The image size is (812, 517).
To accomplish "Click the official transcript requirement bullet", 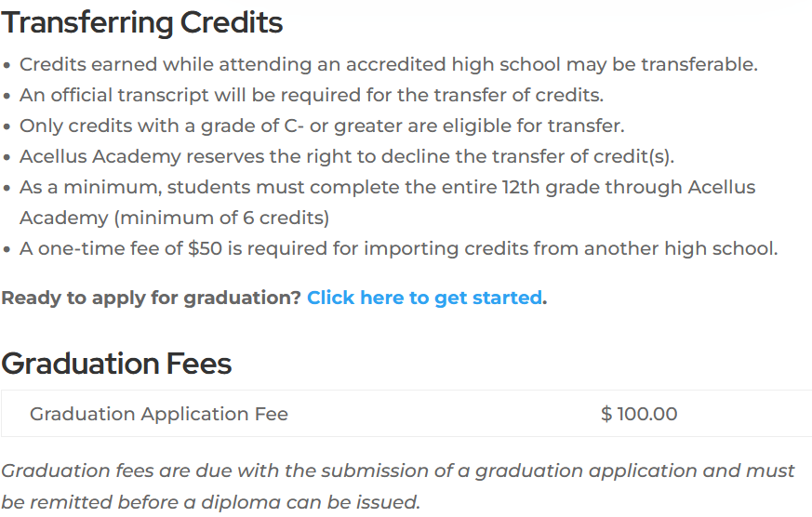I will pyautogui.click(x=312, y=95).
